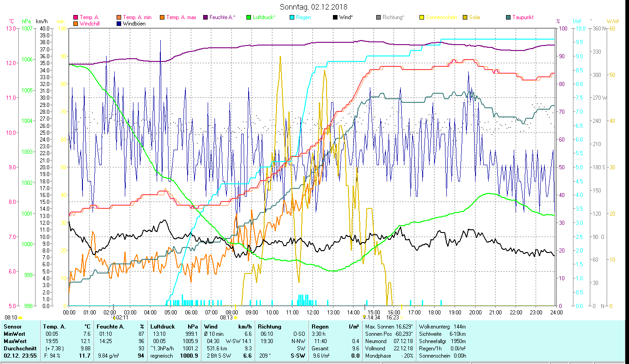Click the Sensor header in the table
The image size is (629, 364).
[x=12, y=327]
